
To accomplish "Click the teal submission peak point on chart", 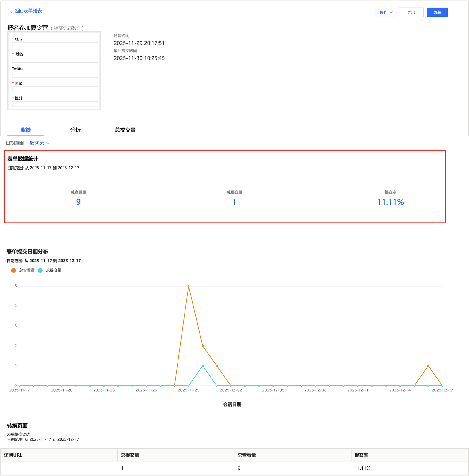I will [x=202, y=366].
